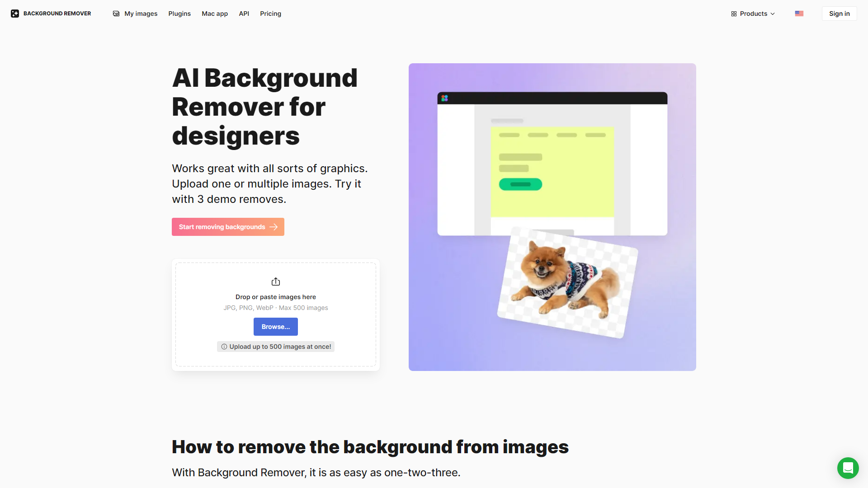Image resolution: width=868 pixels, height=488 pixels.
Task: Click the Browse... button
Action: tap(276, 326)
